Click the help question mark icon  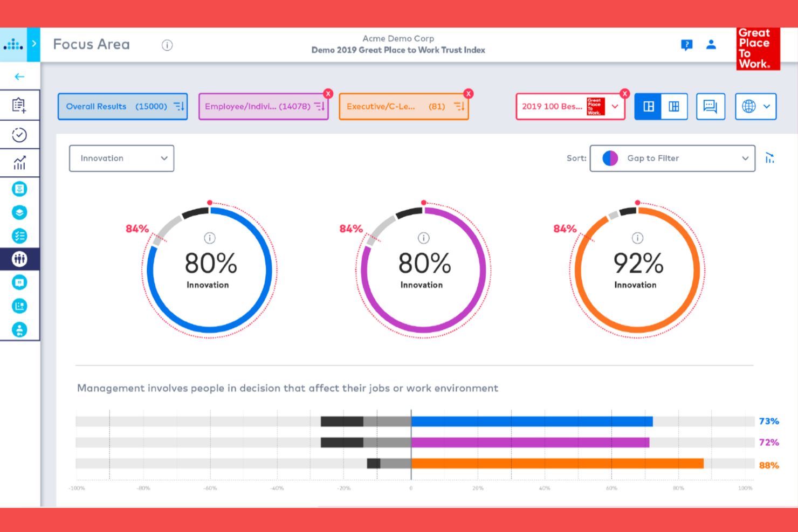point(686,45)
